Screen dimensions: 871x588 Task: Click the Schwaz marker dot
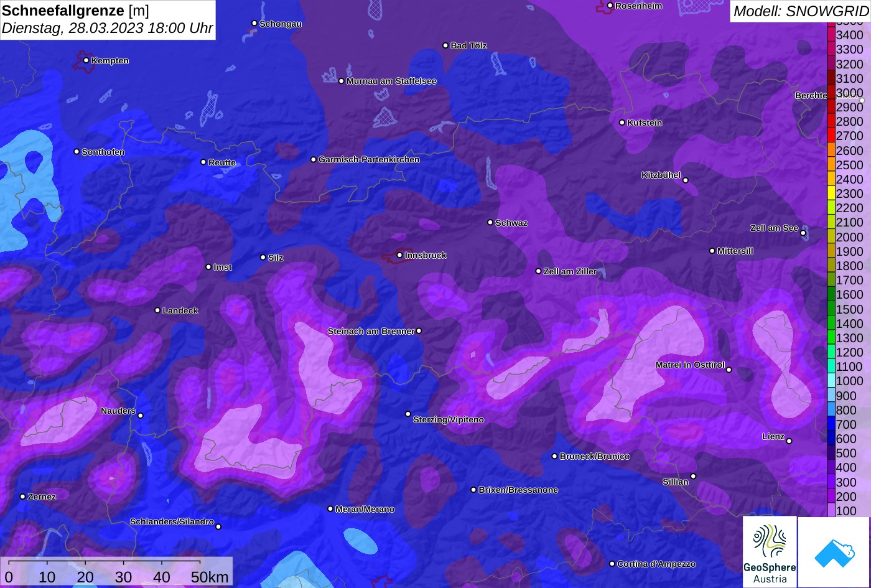[x=490, y=222]
